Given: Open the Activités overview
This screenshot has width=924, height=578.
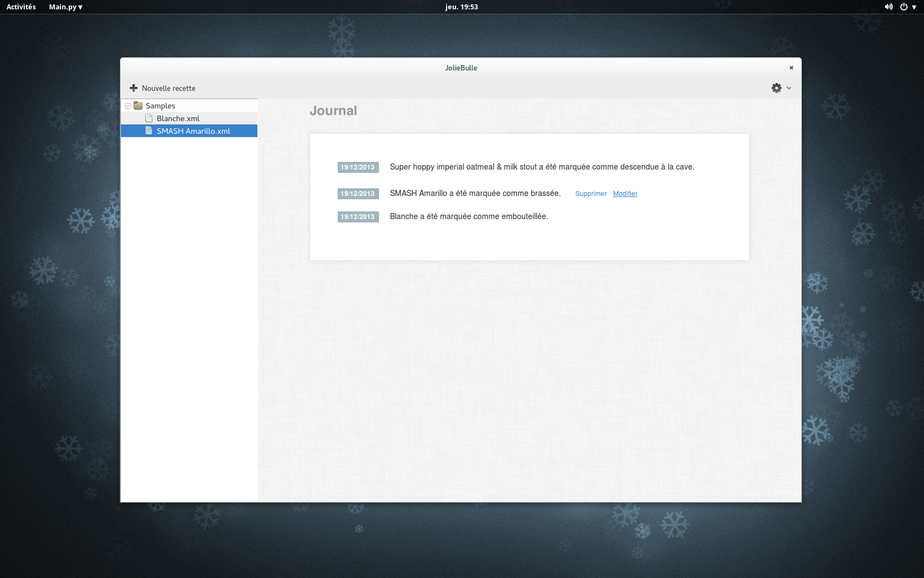Looking at the screenshot, I should [21, 7].
